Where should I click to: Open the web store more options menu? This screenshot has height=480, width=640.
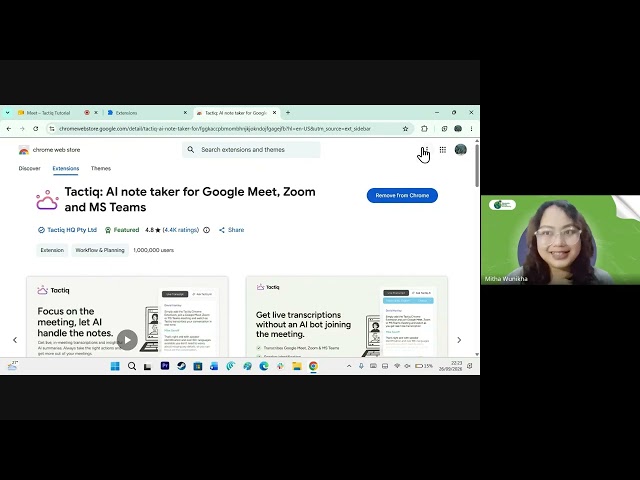point(427,150)
